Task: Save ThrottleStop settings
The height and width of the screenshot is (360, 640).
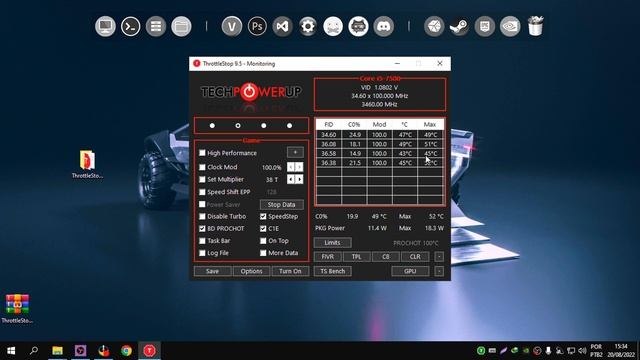Action: (212, 271)
